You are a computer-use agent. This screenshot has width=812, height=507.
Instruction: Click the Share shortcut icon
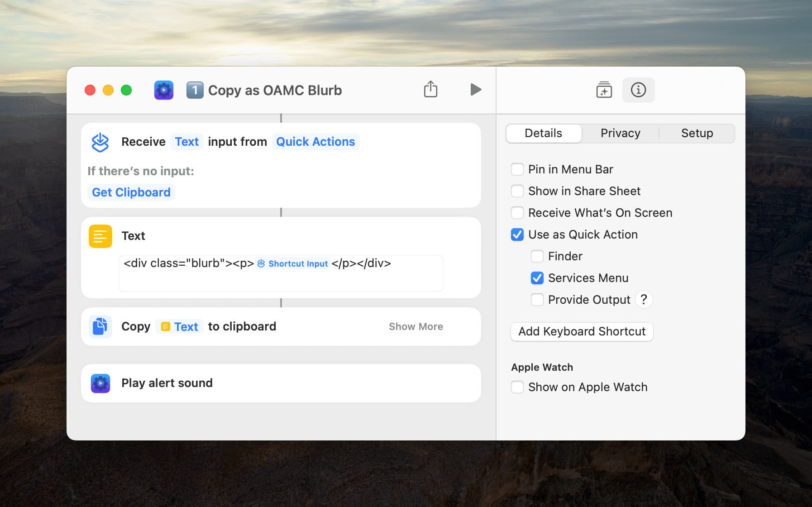tap(430, 90)
